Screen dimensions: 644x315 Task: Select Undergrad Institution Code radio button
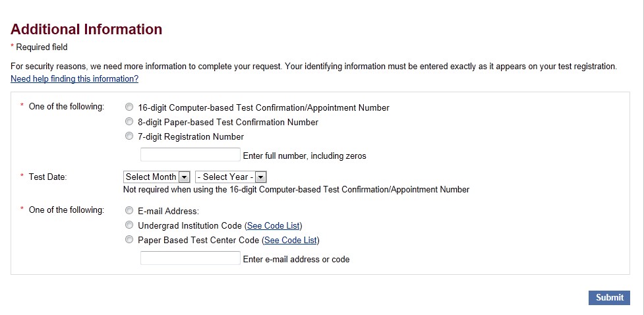[x=129, y=225]
